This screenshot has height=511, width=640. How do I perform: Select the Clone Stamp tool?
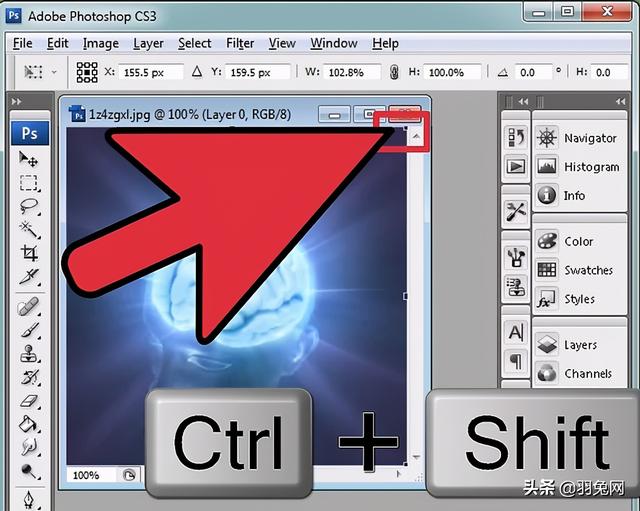coord(29,353)
